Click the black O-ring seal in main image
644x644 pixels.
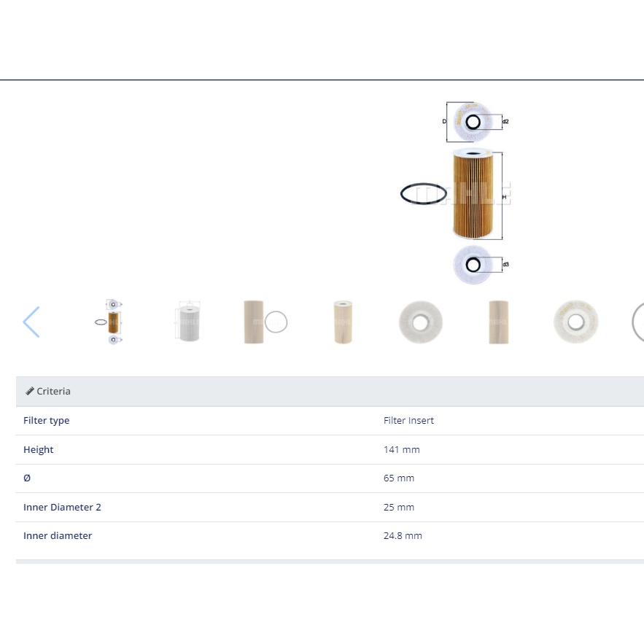point(423,193)
